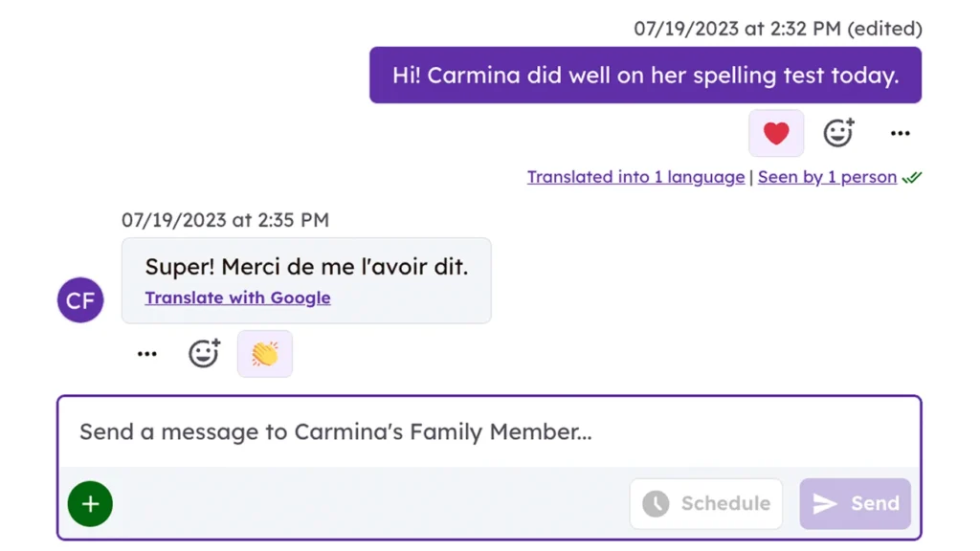This screenshot has width=980, height=551.
Task: View 'Seen by 1 person' details
Action: pos(827,177)
